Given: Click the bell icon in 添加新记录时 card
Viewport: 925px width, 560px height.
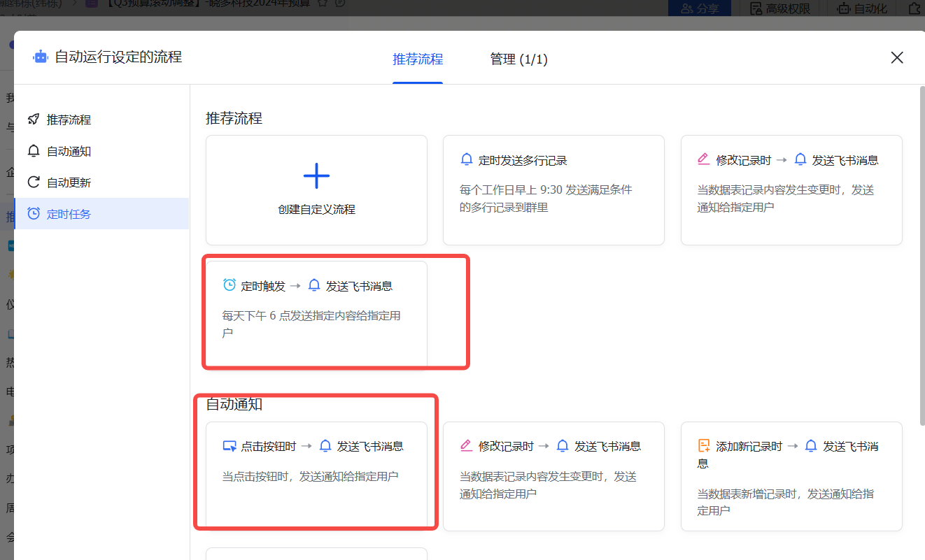Looking at the screenshot, I should 811,446.
